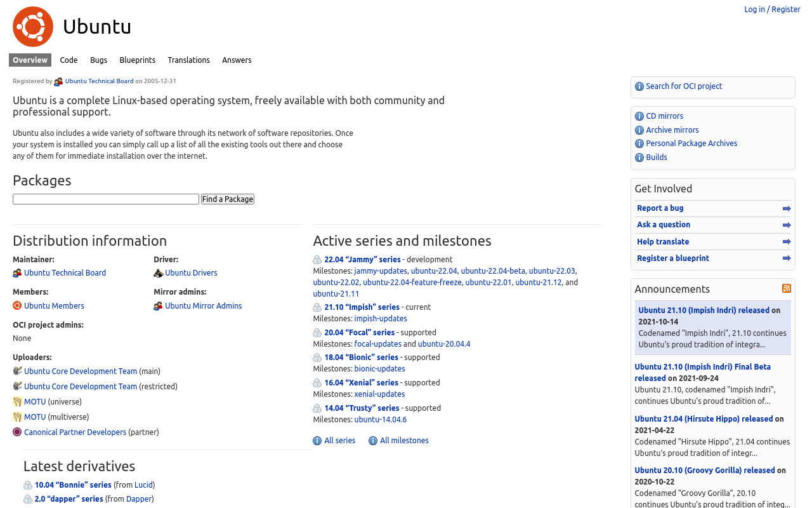Open the MOTU (multiverse) uploader link
The width and height of the screenshot is (812, 508).
(x=35, y=417)
